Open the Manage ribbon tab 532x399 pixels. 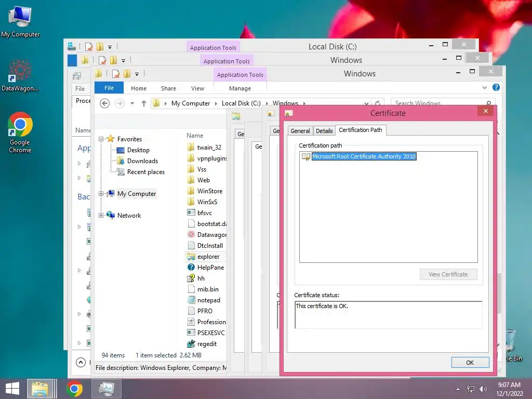[x=240, y=88]
